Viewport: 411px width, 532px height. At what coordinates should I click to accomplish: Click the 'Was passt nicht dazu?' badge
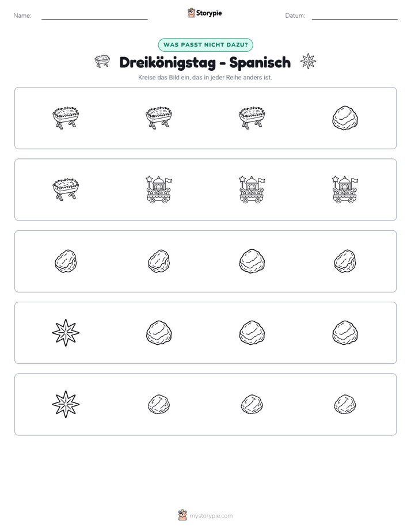(x=205, y=45)
